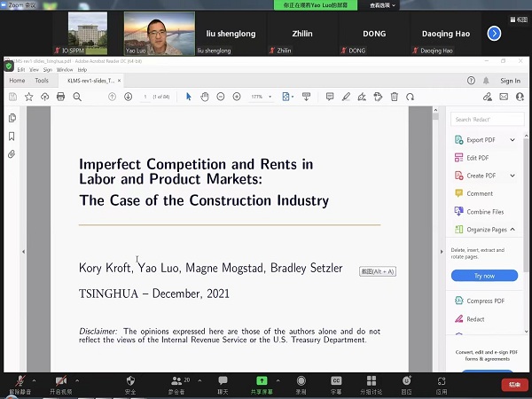Viewport: 532px width, 399px height.
Task: Open the bookmarks side panel
Action: pos(12,137)
